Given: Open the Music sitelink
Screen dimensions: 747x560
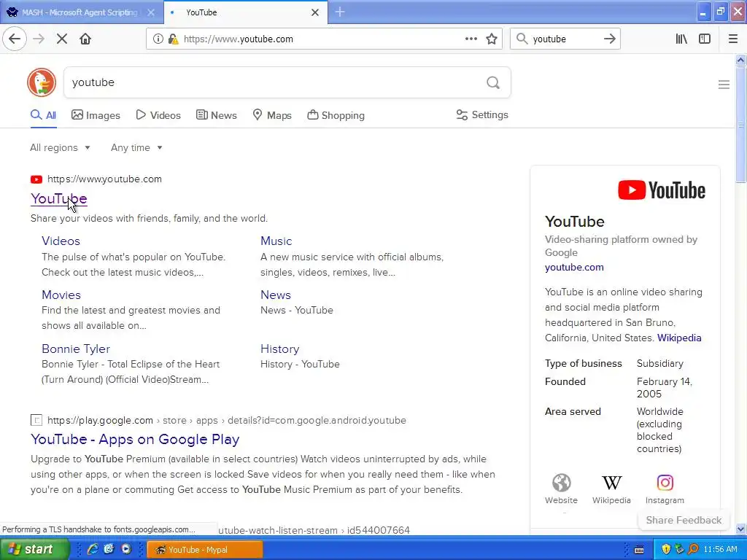Looking at the screenshot, I should 276,241.
